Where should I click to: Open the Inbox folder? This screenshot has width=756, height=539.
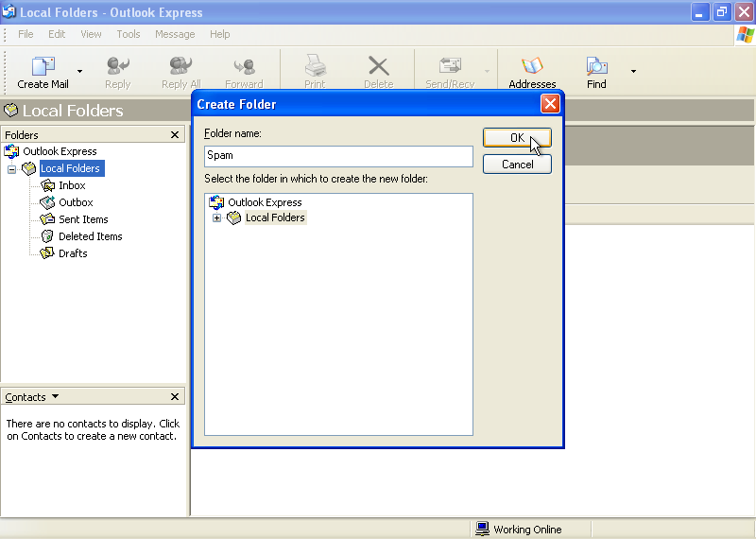pyautogui.click(x=72, y=185)
